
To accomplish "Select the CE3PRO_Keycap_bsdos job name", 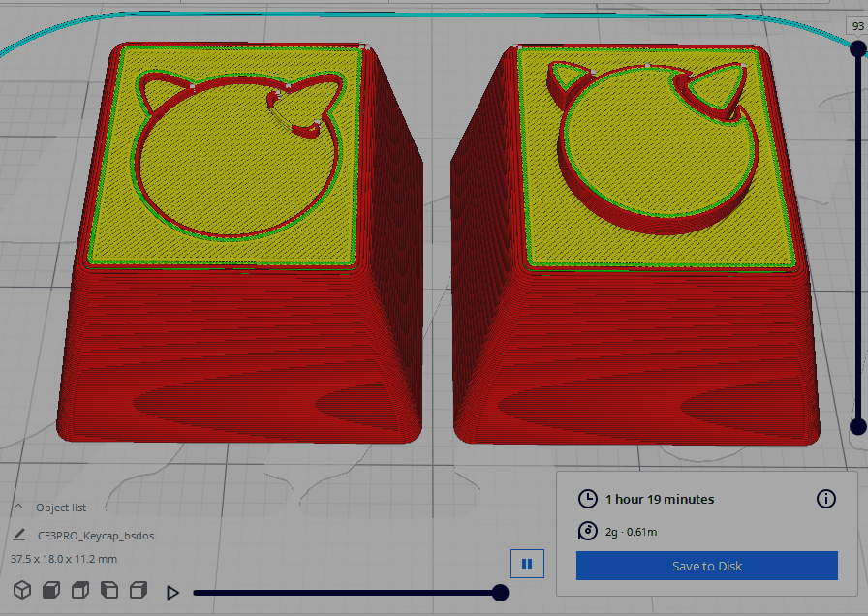I will [96, 536].
